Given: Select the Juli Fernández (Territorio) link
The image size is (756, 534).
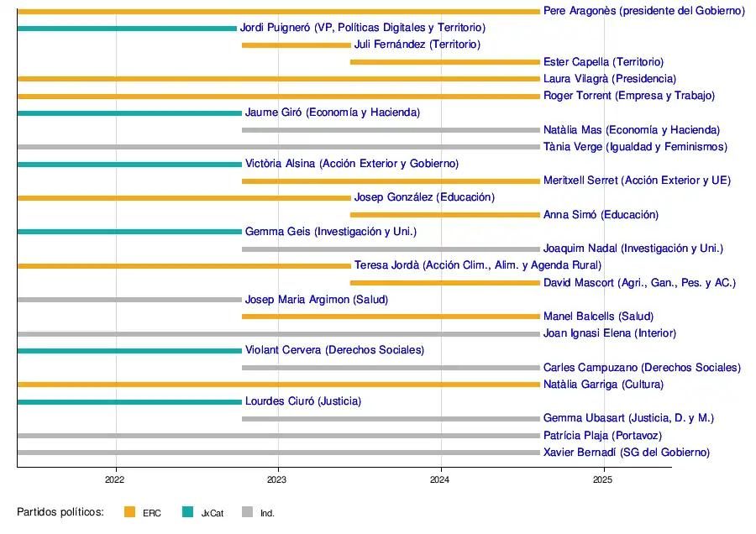Looking at the screenshot, I should click(417, 44).
